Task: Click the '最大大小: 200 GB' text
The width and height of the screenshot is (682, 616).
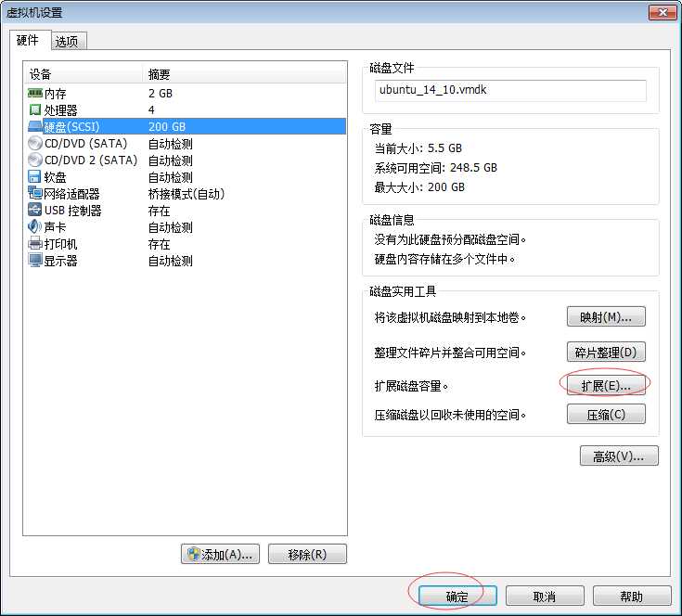Action: 419,186
